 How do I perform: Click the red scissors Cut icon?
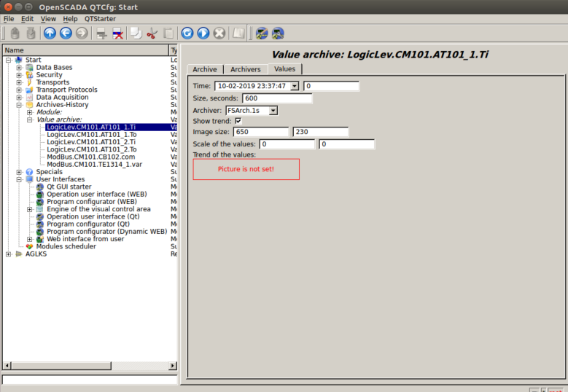[x=152, y=33]
